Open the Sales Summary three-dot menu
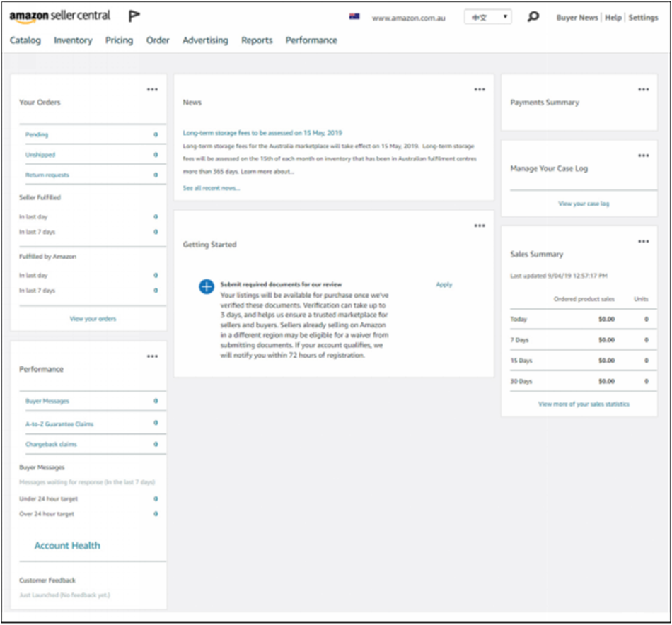The width and height of the screenshot is (672, 625). pos(643,242)
